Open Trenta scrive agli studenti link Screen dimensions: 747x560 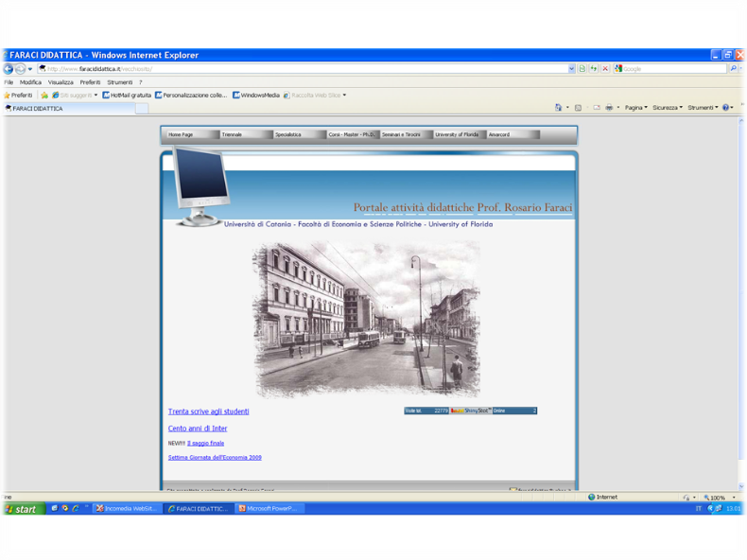click(208, 411)
